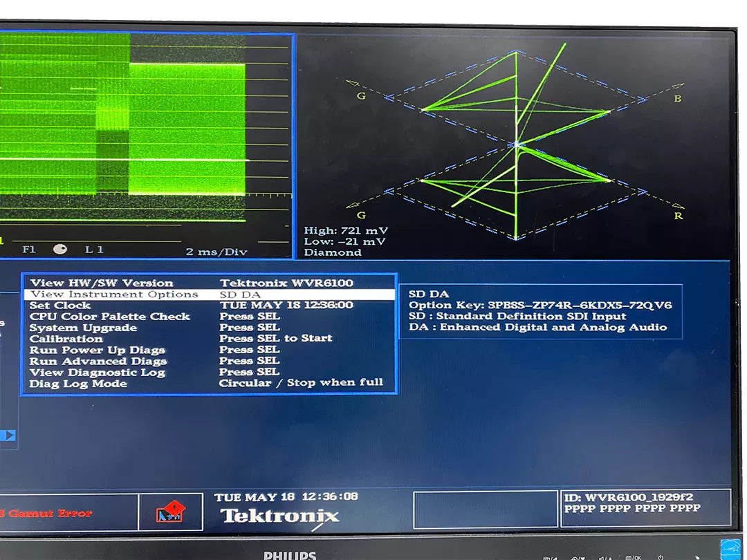Run Power Up Diags
Screen dimensions: 747x560
point(97,350)
